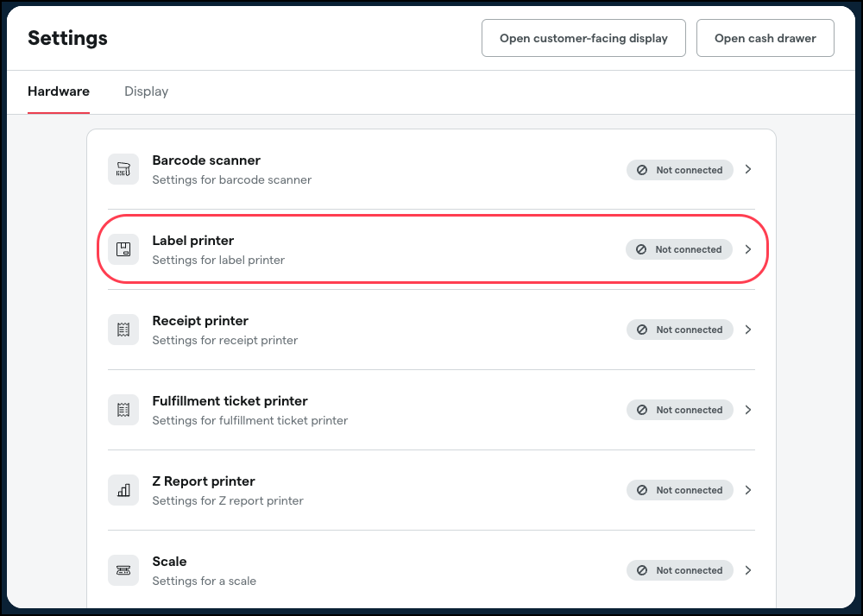The width and height of the screenshot is (863, 616).
Task: Expand the Scale settings chevron
Action: point(748,570)
